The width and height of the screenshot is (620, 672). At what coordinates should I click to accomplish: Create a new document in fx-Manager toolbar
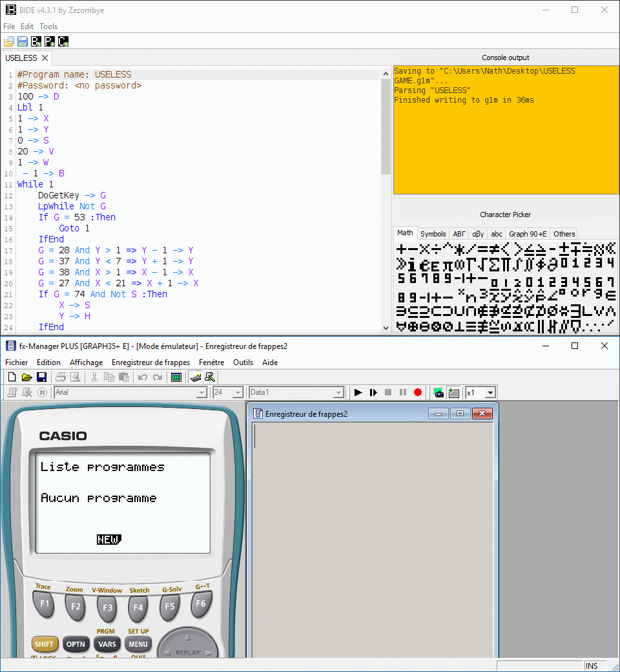[12, 377]
